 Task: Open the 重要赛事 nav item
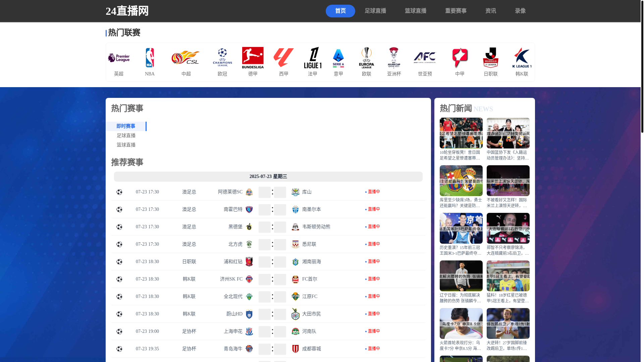pos(456,11)
